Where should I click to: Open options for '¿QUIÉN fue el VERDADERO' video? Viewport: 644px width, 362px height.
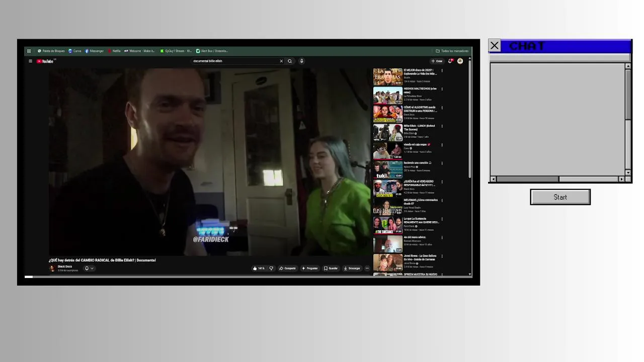click(442, 182)
